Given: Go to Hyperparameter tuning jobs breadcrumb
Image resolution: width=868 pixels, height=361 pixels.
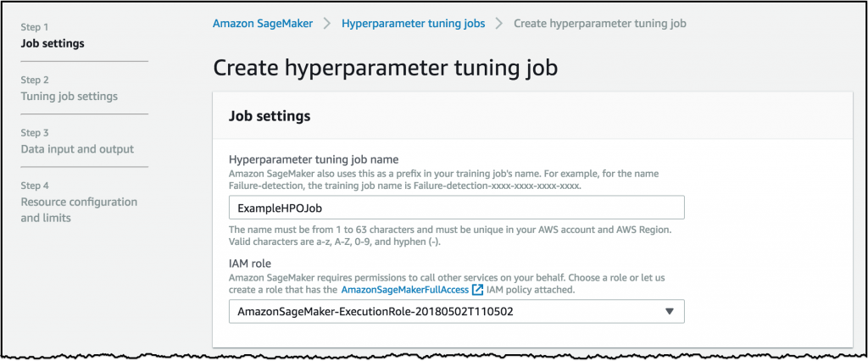Looking at the screenshot, I should tap(413, 24).
